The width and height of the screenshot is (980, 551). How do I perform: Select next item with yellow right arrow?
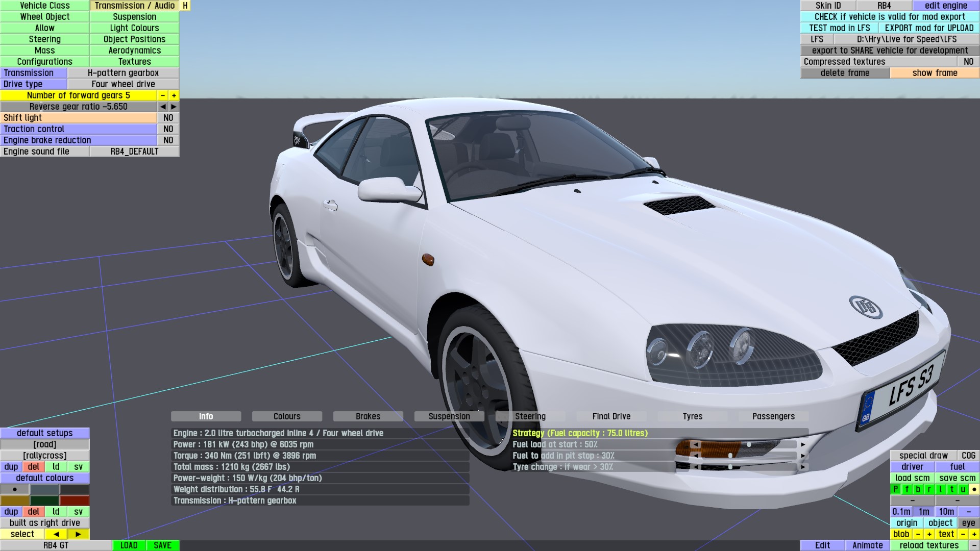point(78,534)
